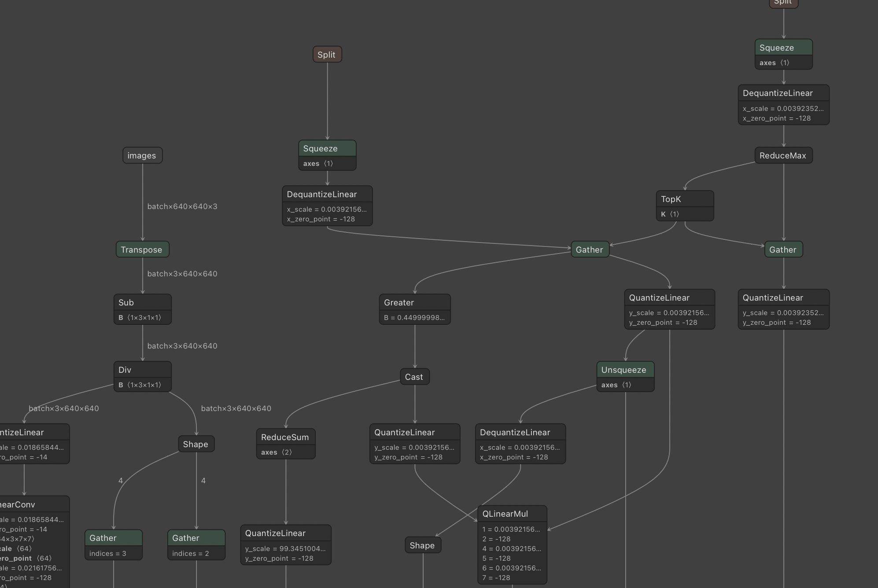Select the Sub node header
The width and height of the screenshot is (878, 588).
(142, 302)
